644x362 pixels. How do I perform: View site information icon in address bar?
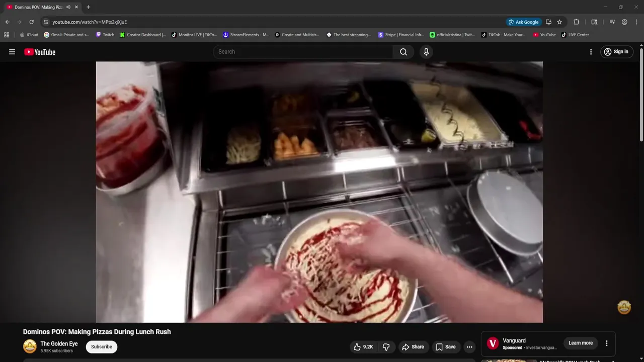click(46, 22)
